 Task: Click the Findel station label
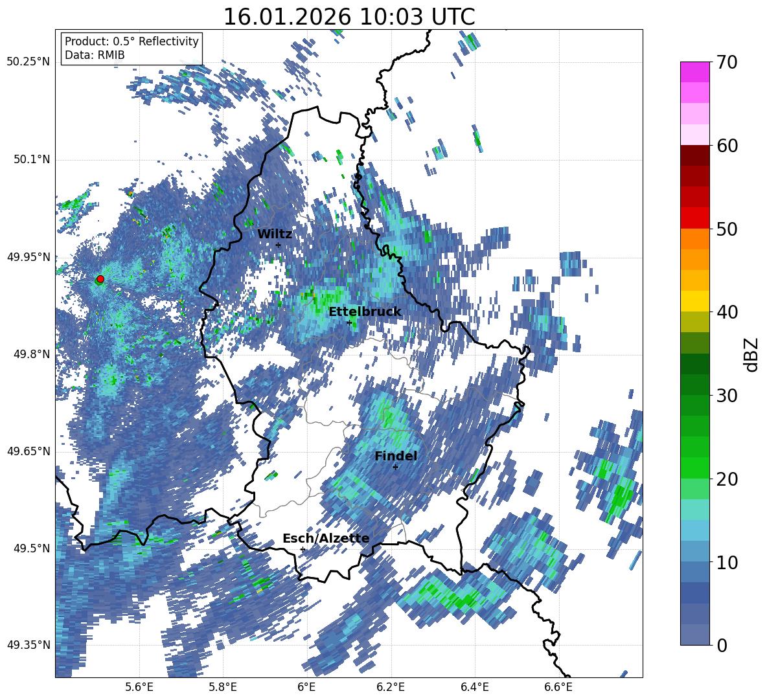pyautogui.click(x=396, y=456)
